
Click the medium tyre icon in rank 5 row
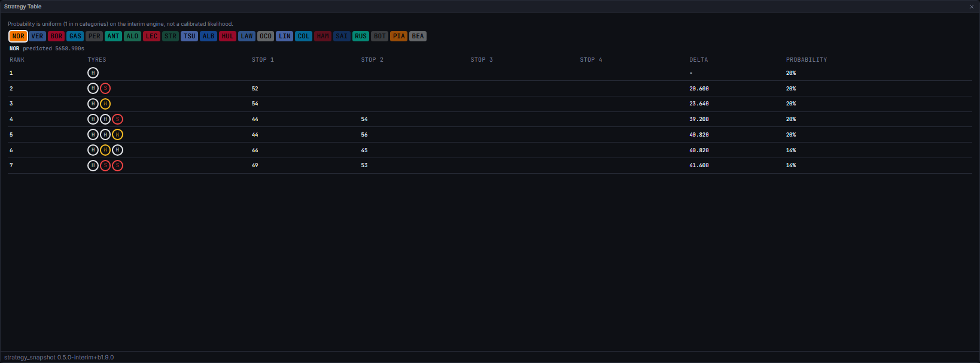[118, 135]
